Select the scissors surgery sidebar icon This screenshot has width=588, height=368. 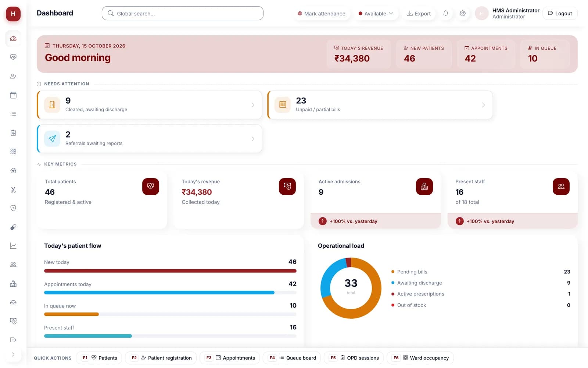pos(13,190)
